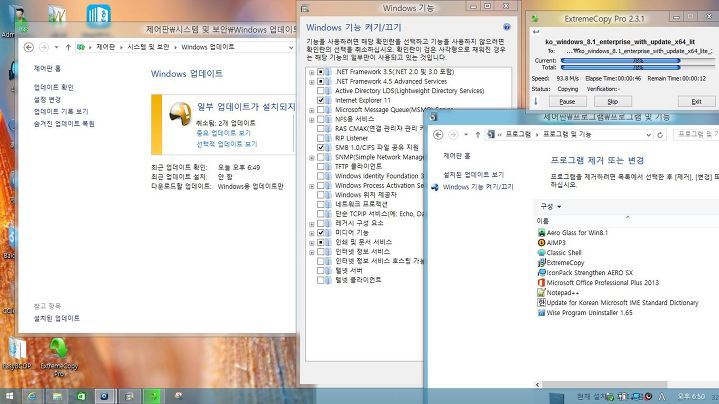Go up one level in 프로그램 및 기능 window
This screenshot has width=719, height=404.
pos(477,134)
